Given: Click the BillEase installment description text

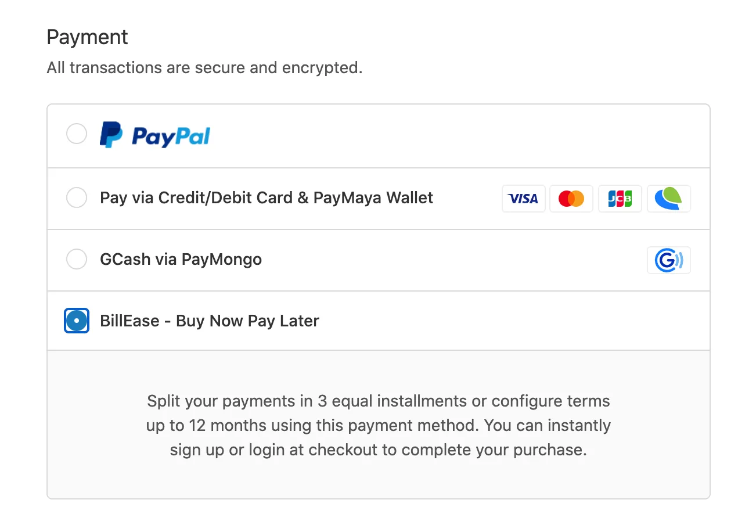Looking at the screenshot, I should tap(379, 426).
